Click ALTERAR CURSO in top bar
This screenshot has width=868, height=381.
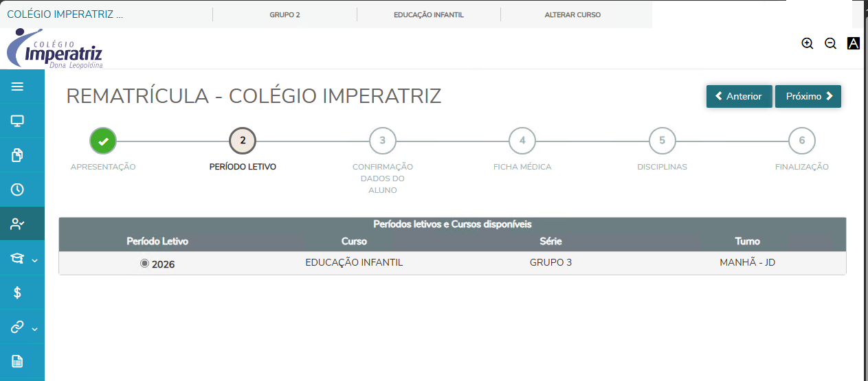572,14
